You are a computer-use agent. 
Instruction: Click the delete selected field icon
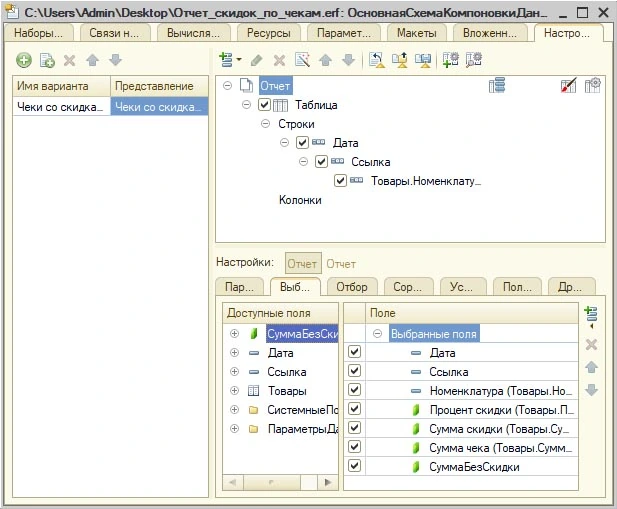coord(591,344)
